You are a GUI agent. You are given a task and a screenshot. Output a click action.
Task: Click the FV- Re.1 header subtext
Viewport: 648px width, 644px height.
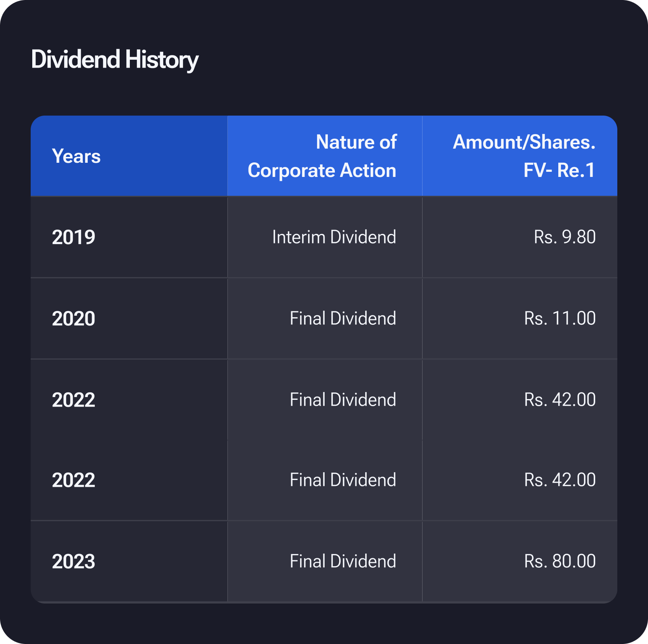559,171
